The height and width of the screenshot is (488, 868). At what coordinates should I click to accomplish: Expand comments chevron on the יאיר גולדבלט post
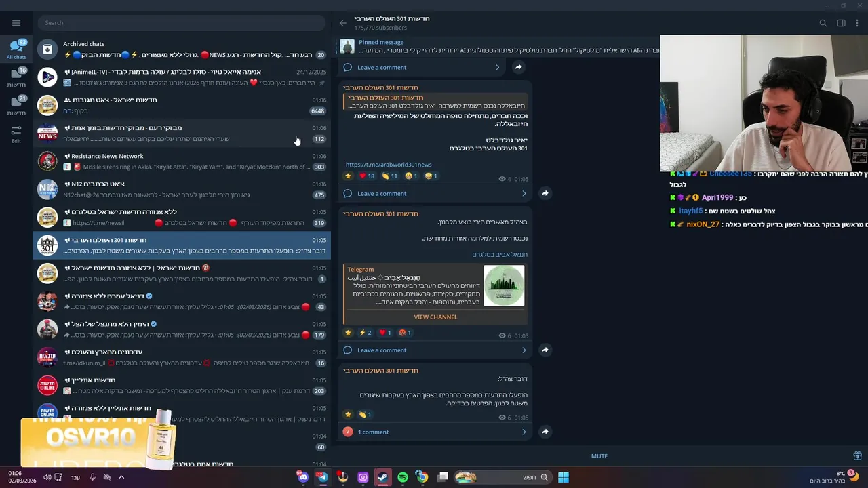(524, 193)
